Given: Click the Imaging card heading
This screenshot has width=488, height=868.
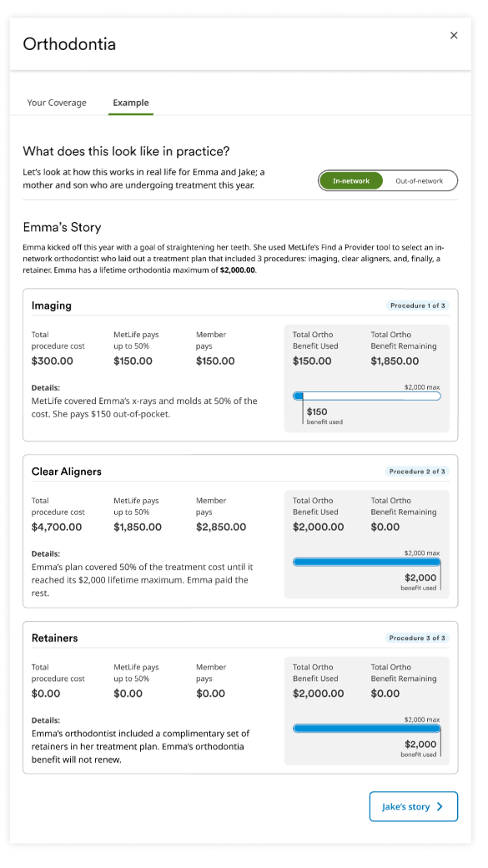Looking at the screenshot, I should pos(52,305).
